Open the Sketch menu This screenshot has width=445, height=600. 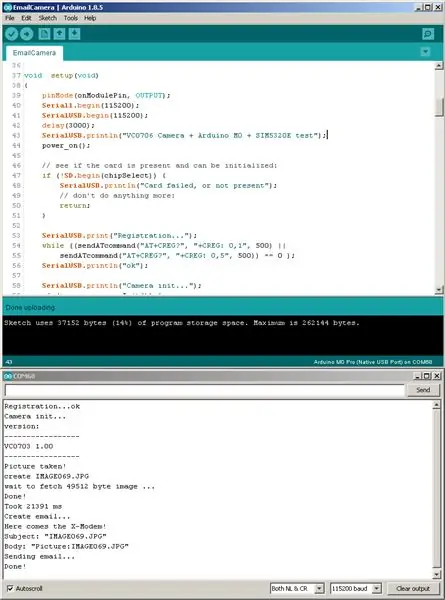[47, 18]
